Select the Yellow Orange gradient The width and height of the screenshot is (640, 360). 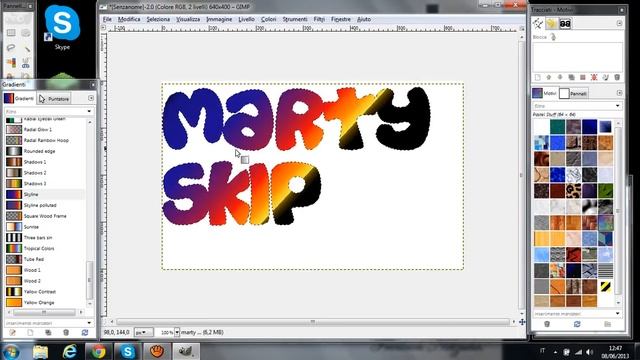pyautogui.click(x=45, y=302)
